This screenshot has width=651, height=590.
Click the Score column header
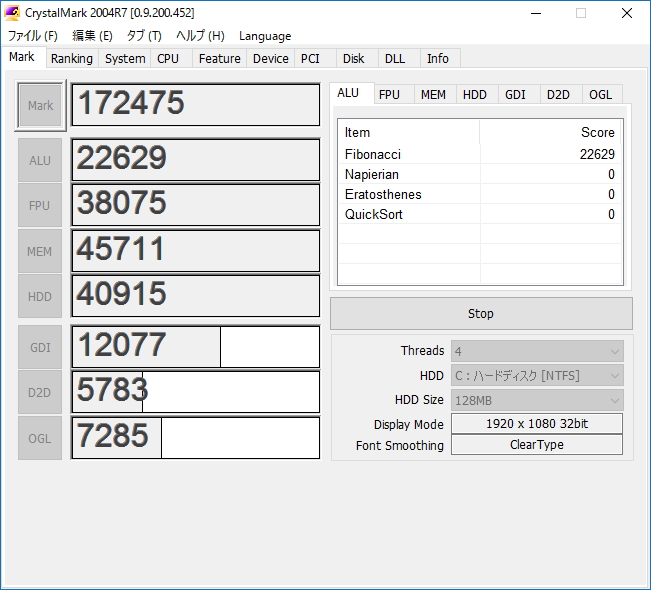pos(551,132)
